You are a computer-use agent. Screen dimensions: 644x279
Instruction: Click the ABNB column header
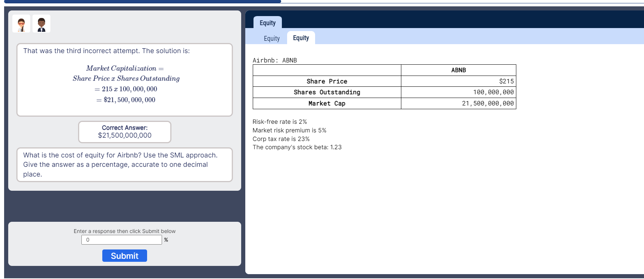[458, 70]
